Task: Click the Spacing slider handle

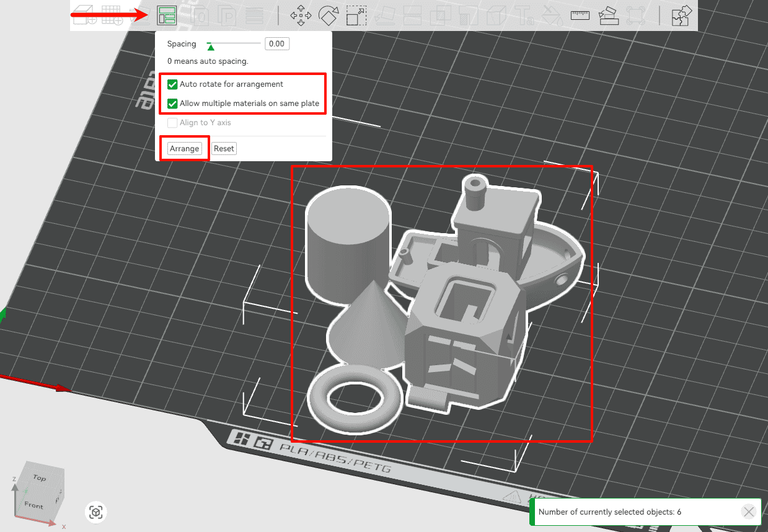Action: (x=211, y=47)
